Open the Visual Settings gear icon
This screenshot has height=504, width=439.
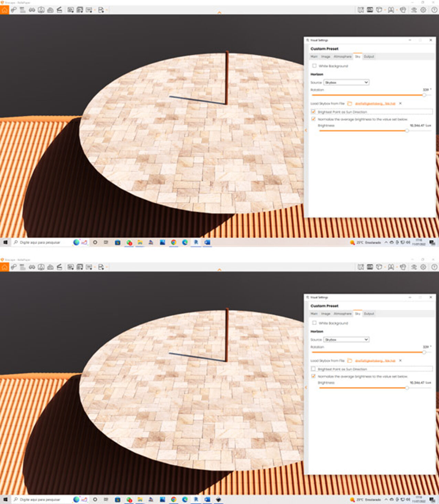click(x=422, y=10)
